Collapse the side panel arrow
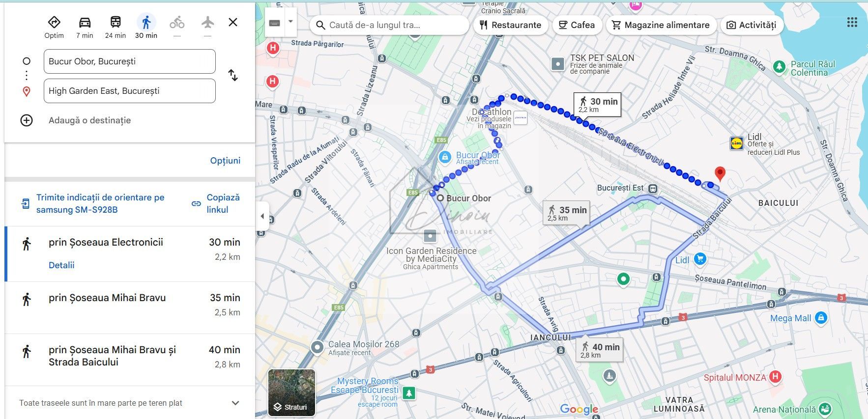The image size is (868, 419). 262,216
